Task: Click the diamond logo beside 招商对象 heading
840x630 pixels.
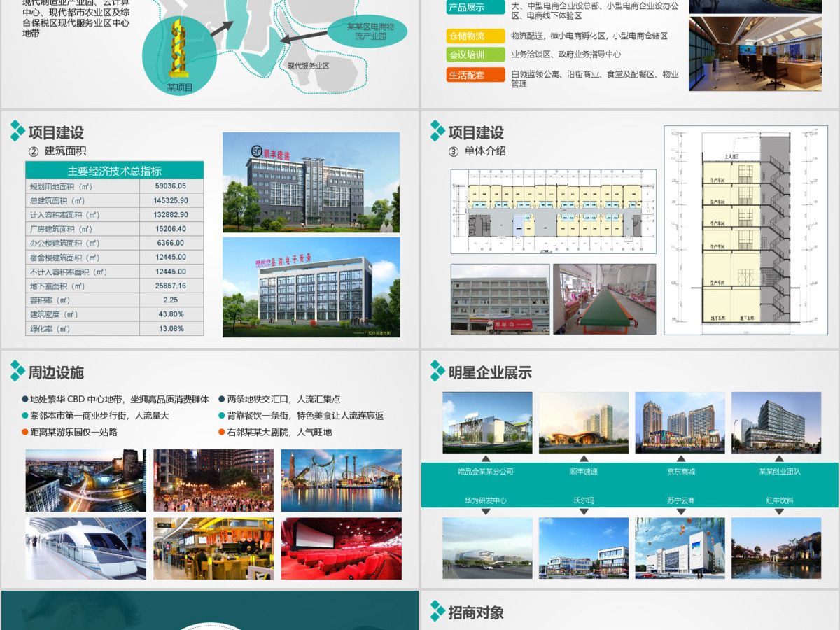Action: pos(437,610)
